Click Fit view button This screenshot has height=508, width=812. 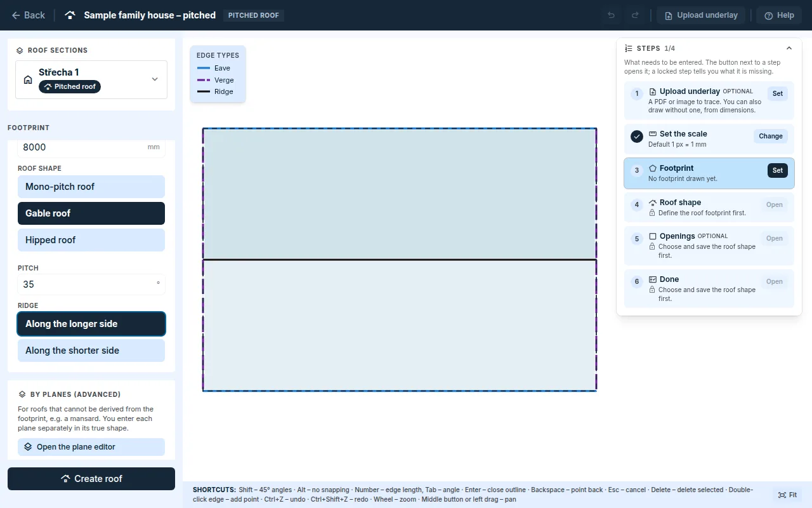(787, 495)
